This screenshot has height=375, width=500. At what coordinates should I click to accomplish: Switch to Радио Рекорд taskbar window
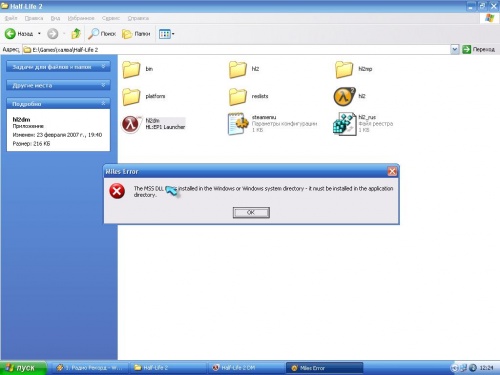click(x=89, y=368)
